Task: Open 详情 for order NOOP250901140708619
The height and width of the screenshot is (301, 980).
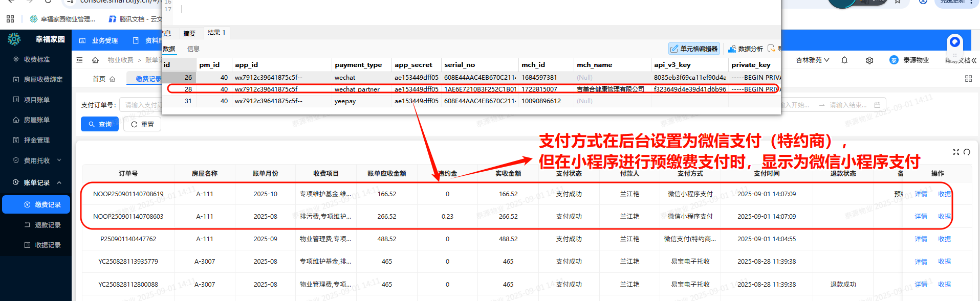Action: (x=921, y=194)
